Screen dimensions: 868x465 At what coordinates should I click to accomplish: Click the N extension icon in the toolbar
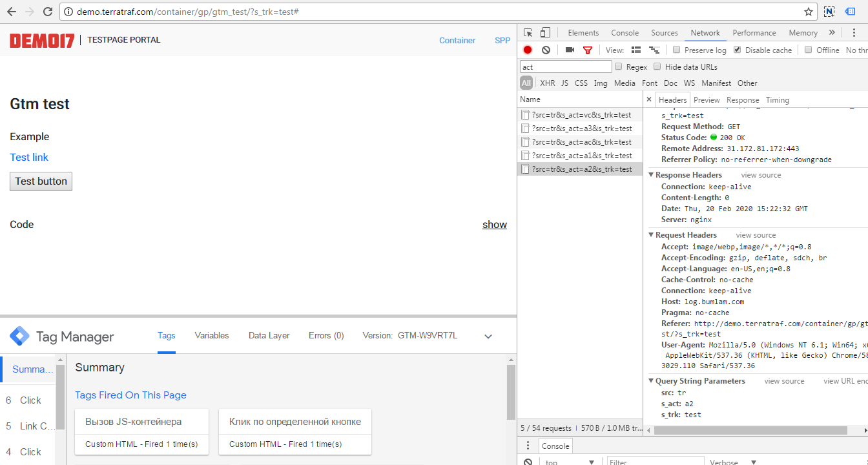click(829, 12)
